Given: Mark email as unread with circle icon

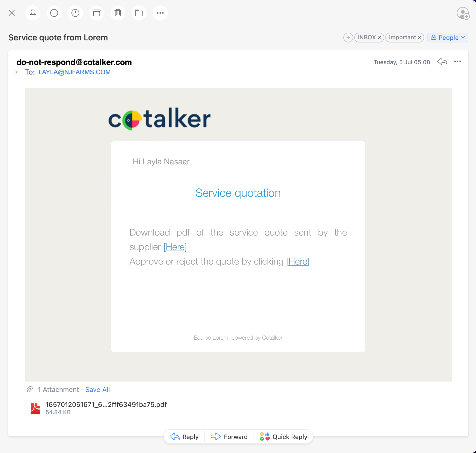Looking at the screenshot, I should pyautogui.click(x=54, y=13).
